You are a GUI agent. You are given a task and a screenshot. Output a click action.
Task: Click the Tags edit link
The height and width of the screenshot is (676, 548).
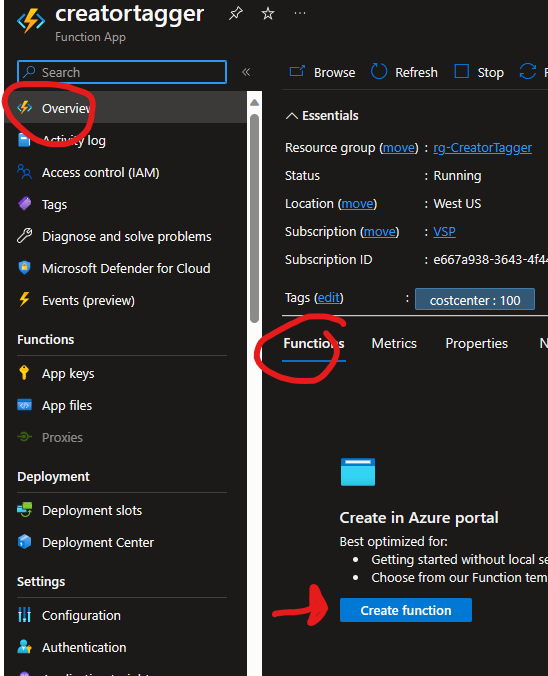329,297
